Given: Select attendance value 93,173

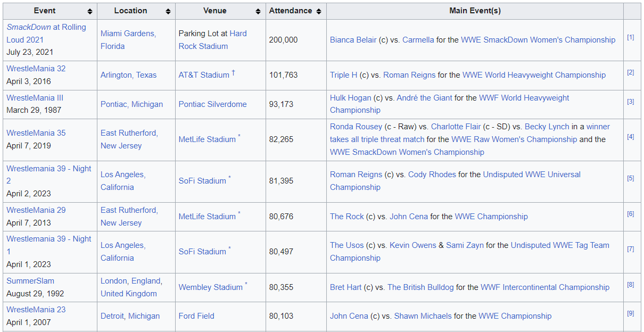Looking at the screenshot, I should (x=282, y=104).
